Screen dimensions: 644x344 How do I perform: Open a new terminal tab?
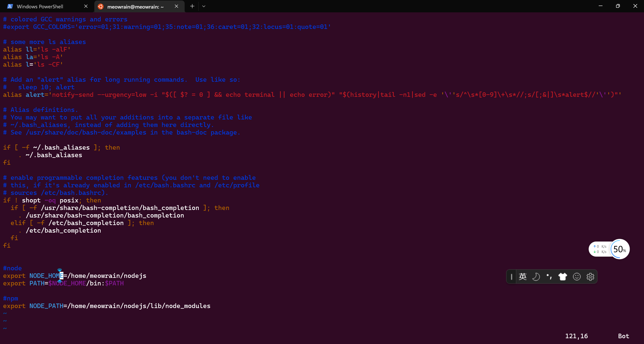click(x=192, y=6)
